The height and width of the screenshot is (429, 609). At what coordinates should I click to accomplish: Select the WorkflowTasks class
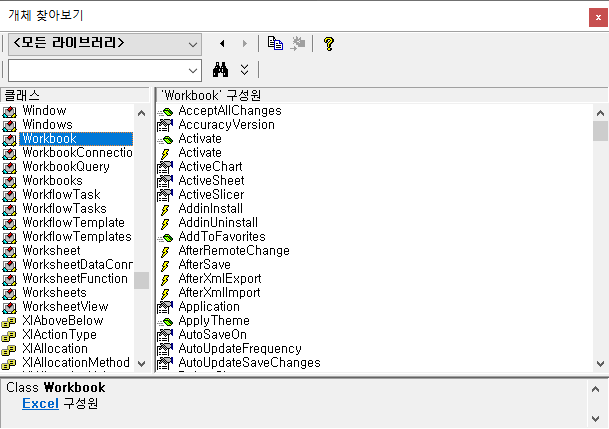point(64,208)
